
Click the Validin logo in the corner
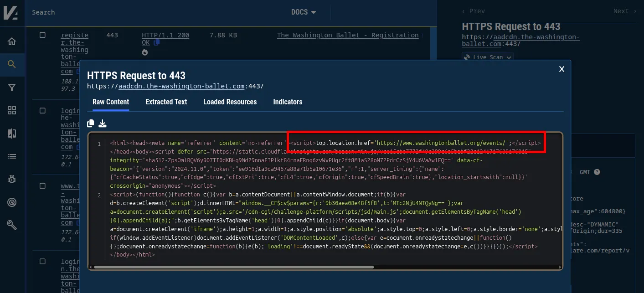pos(10,12)
